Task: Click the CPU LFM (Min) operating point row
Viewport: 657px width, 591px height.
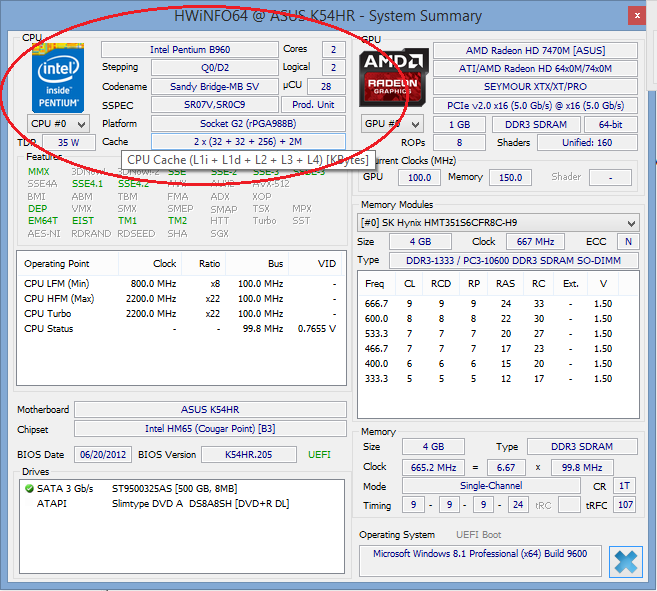Action: point(180,284)
